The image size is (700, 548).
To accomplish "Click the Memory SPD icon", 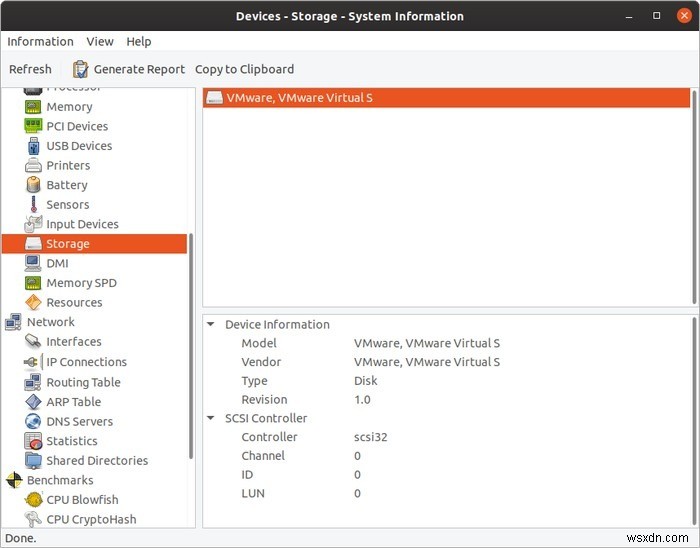I will (x=33, y=283).
